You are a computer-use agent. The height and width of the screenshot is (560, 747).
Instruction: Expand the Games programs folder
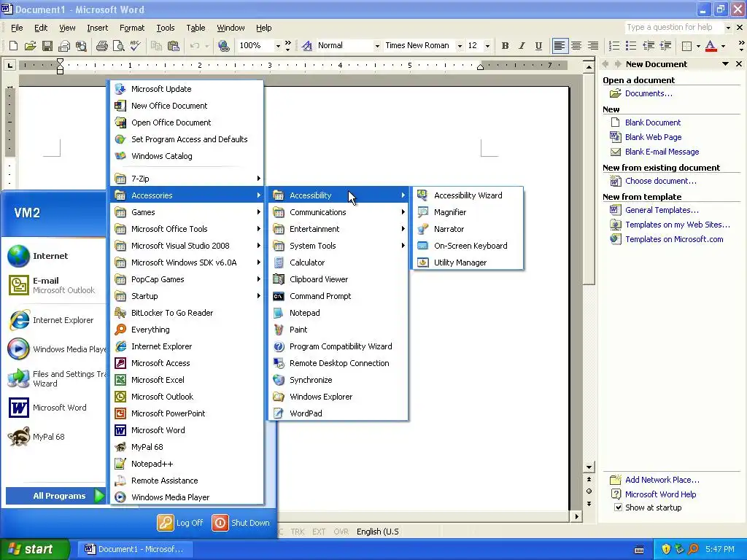pos(187,212)
